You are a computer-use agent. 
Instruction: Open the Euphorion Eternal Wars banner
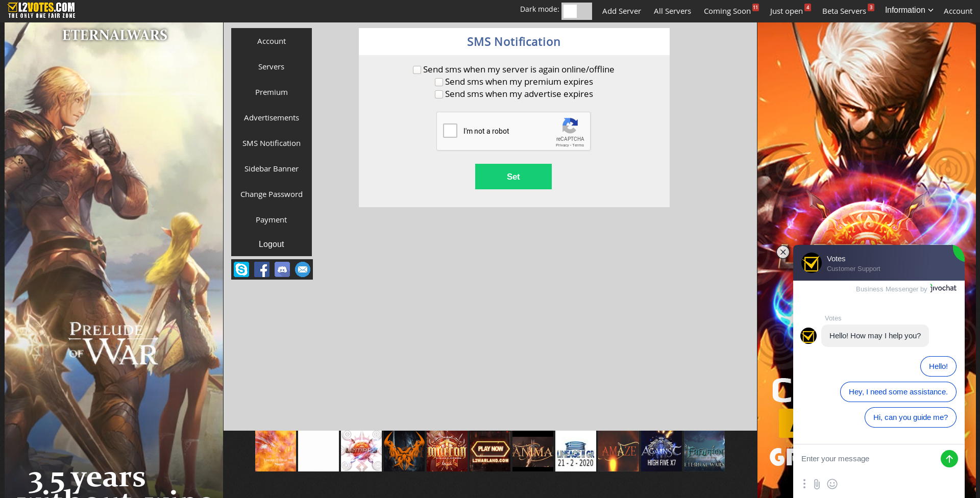[704, 451]
